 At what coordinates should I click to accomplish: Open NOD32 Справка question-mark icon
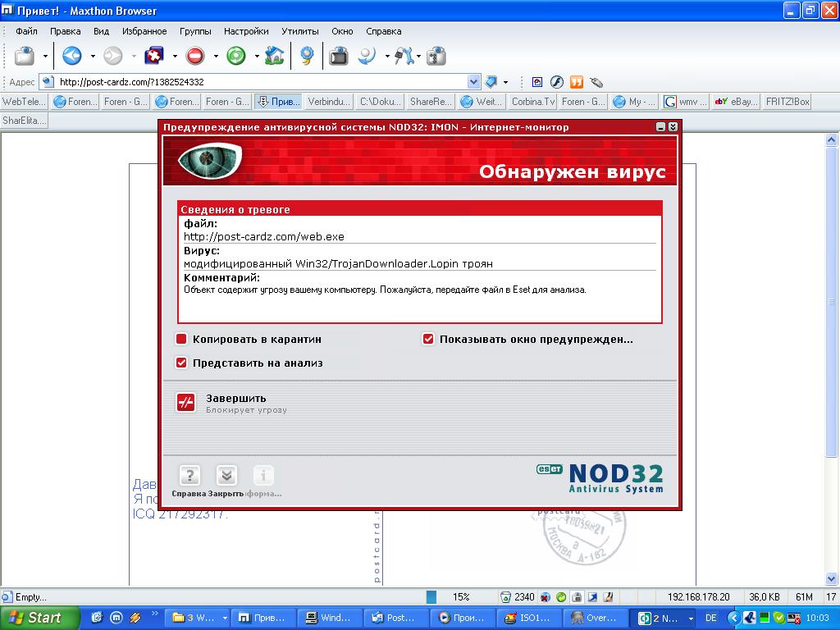(189, 476)
